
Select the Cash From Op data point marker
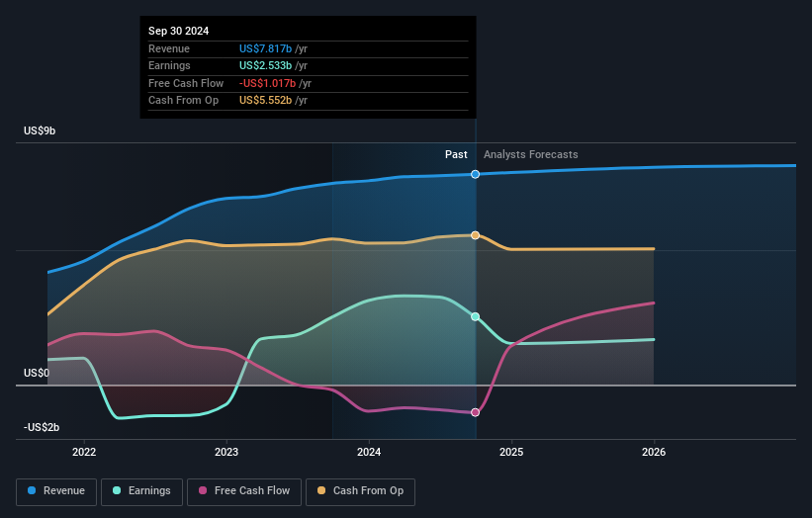click(x=476, y=235)
